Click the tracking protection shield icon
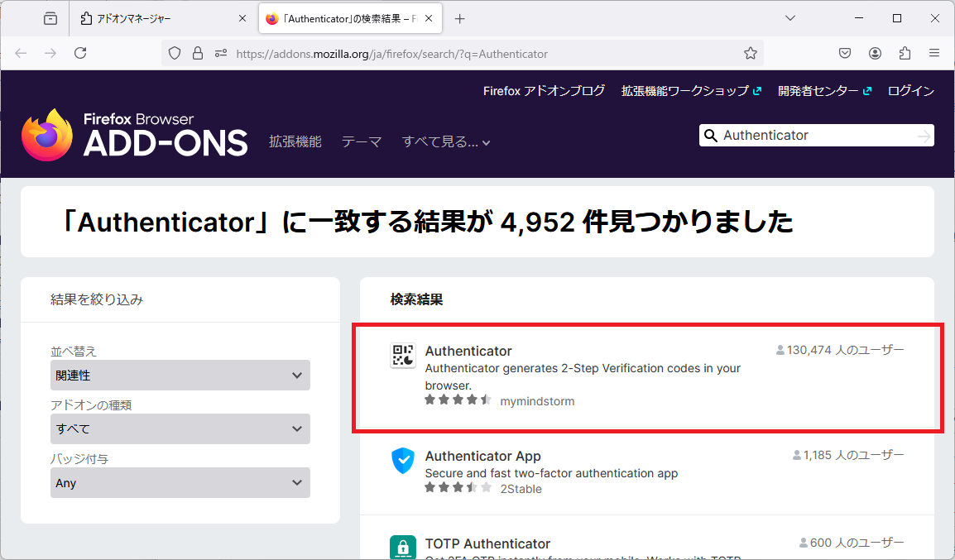 point(174,53)
